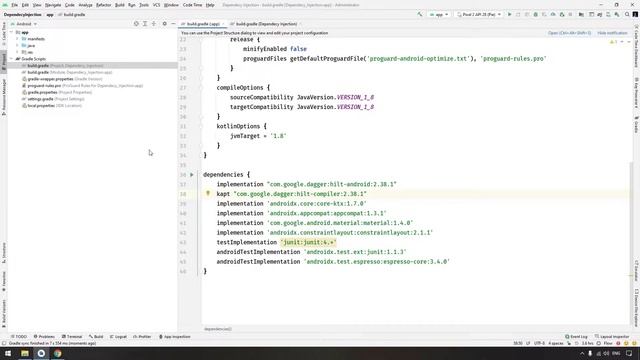640x360 pixels.
Task: Click Expand All in Project panel
Action: (x=145, y=24)
